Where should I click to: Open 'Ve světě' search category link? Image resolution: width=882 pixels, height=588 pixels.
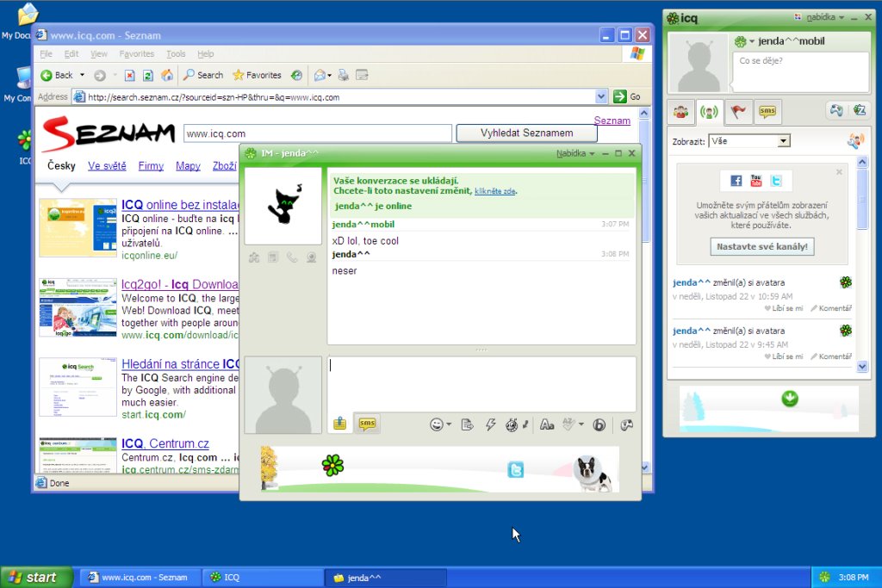(x=107, y=166)
